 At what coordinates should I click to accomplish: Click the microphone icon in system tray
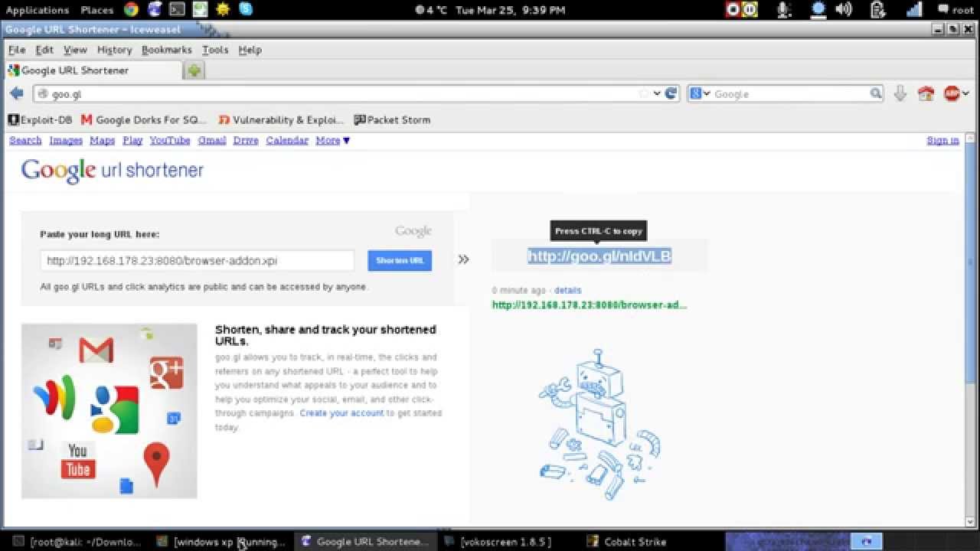pyautogui.click(x=784, y=10)
